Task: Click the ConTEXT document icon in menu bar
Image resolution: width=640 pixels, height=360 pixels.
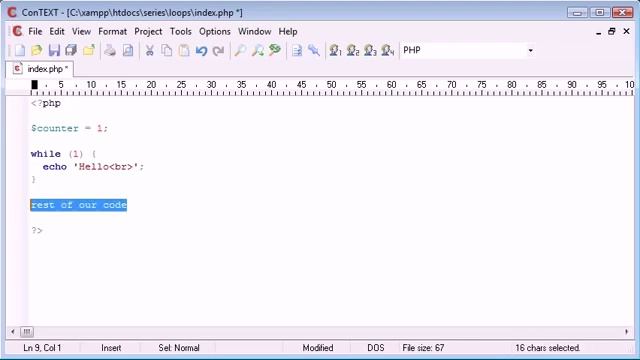Action: point(17,31)
